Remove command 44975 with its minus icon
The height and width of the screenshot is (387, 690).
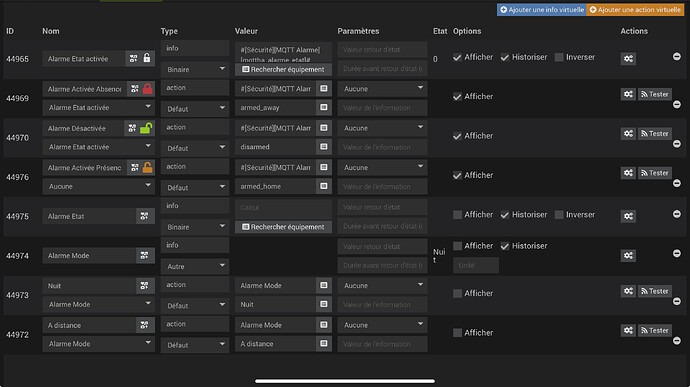pyautogui.click(x=677, y=214)
